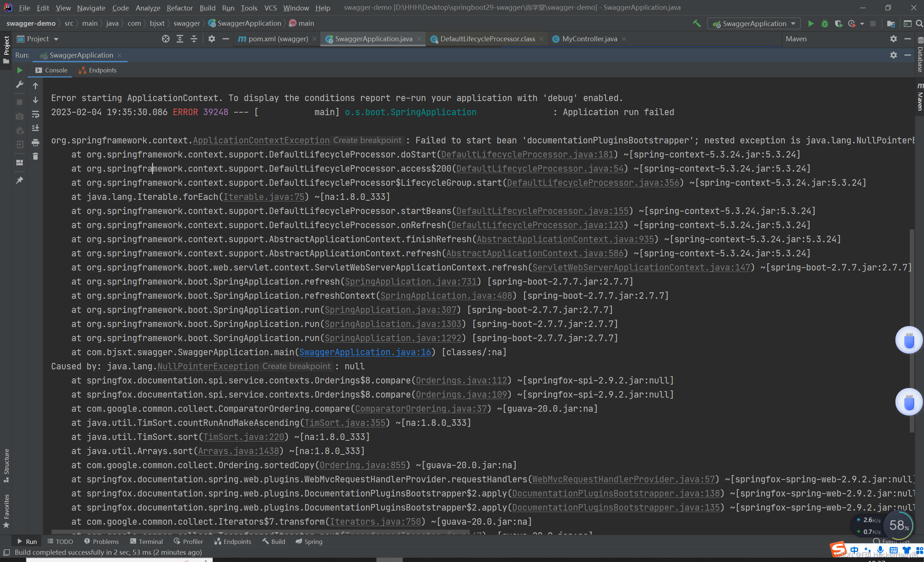Screen dimensions: 924x562
Task: Debug SwaggerApplication using the bug icon
Action: [x=824, y=23]
